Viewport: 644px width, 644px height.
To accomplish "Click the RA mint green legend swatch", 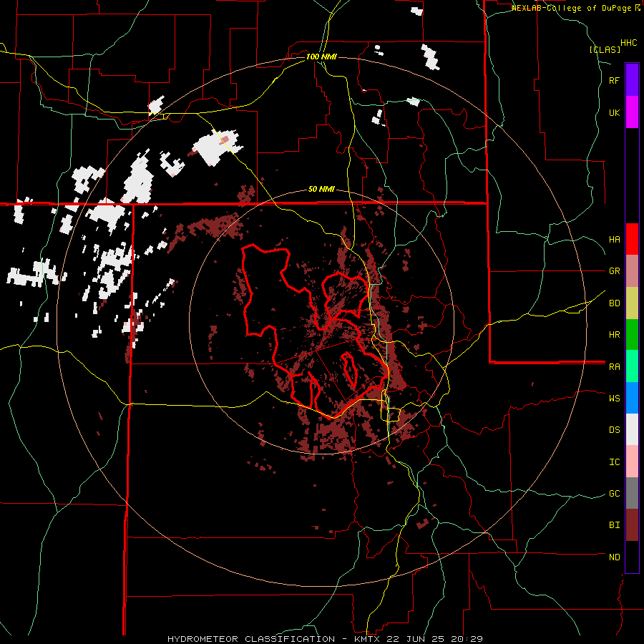I will (632, 366).
